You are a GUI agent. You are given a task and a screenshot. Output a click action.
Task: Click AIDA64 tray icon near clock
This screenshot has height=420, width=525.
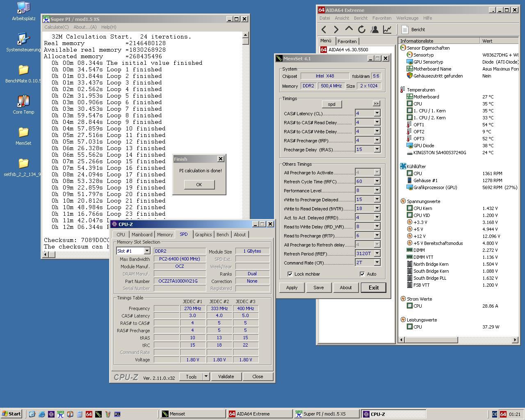503,414
